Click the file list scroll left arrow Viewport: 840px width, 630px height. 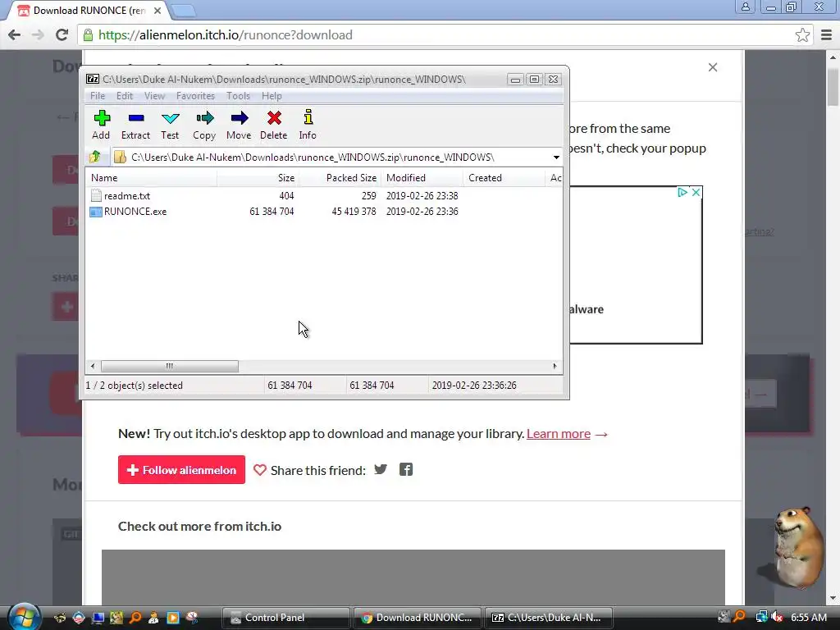93,366
